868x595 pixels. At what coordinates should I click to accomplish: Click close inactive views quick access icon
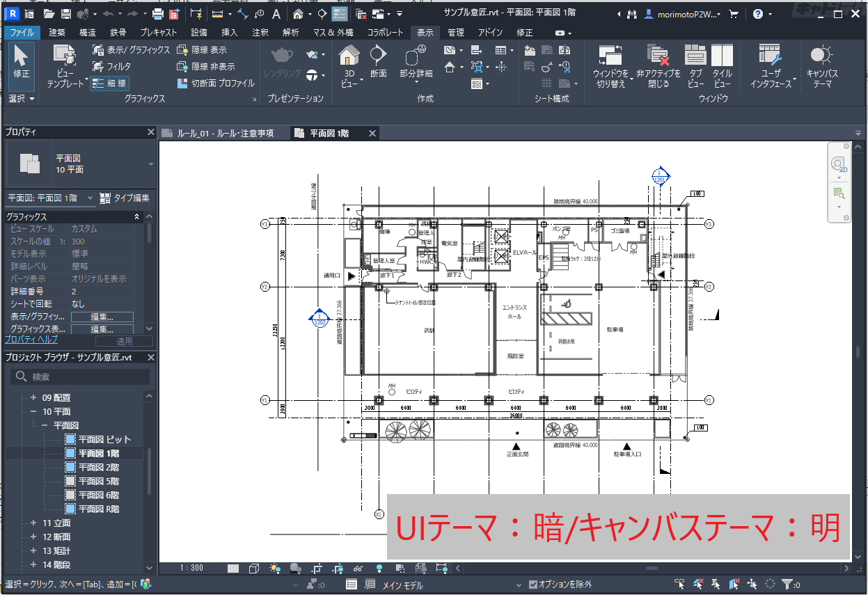point(361,14)
